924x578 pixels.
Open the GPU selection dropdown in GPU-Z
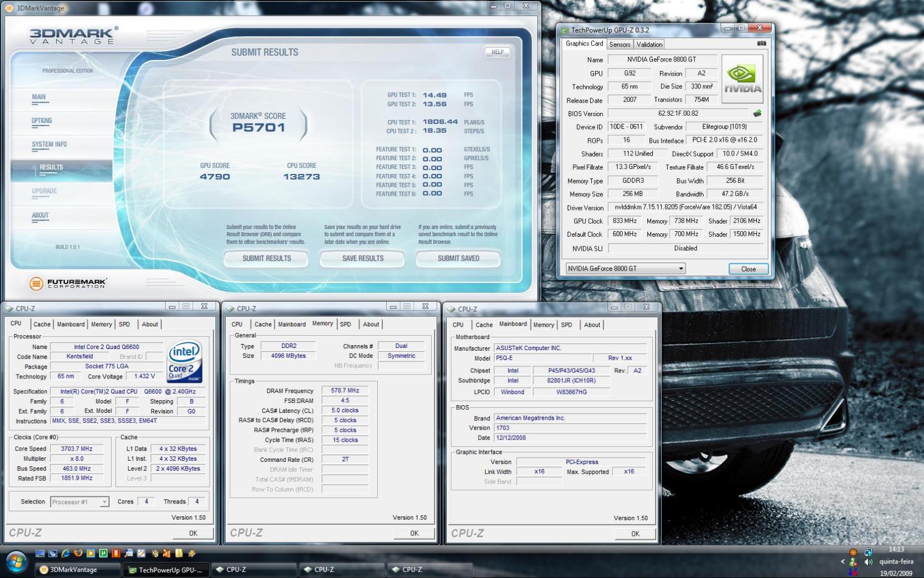[625, 268]
